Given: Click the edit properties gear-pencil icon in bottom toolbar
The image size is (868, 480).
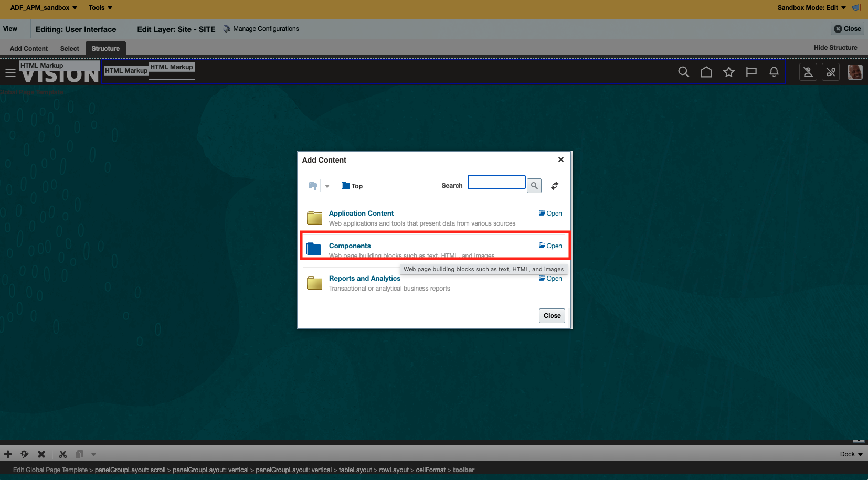Looking at the screenshot, I should (24, 454).
